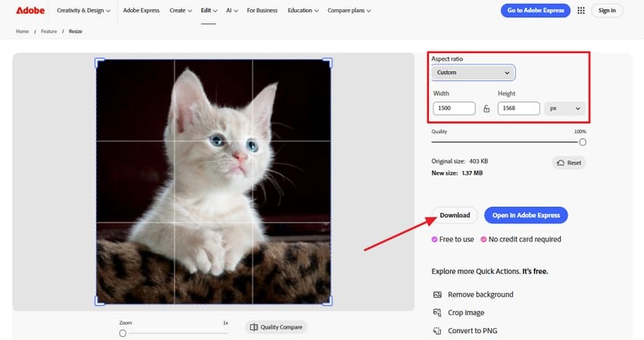Click the Height input field

[x=519, y=108]
